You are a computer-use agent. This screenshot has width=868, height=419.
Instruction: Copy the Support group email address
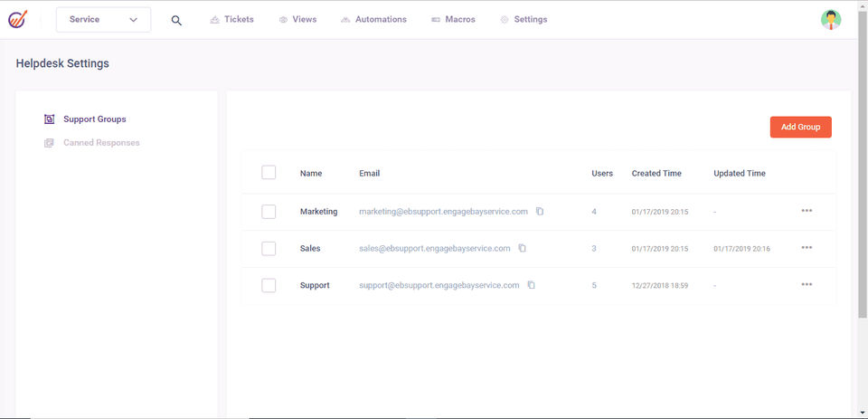(x=532, y=285)
